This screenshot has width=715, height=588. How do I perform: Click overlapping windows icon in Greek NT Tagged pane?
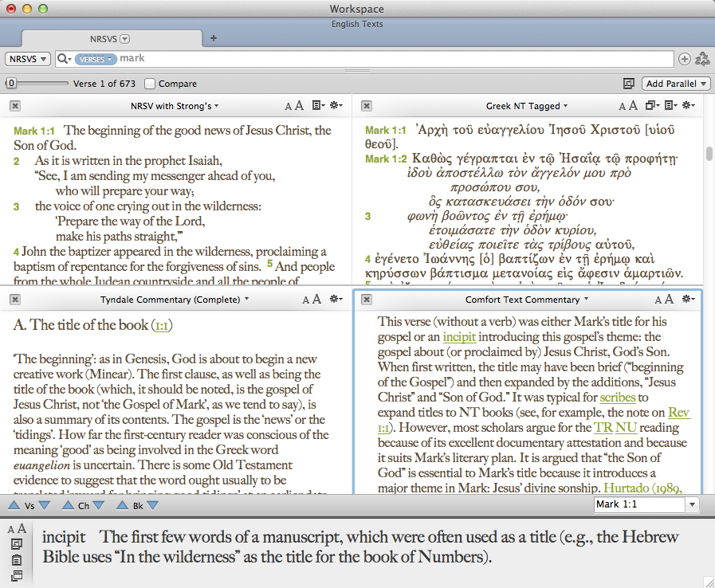pos(652,106)
